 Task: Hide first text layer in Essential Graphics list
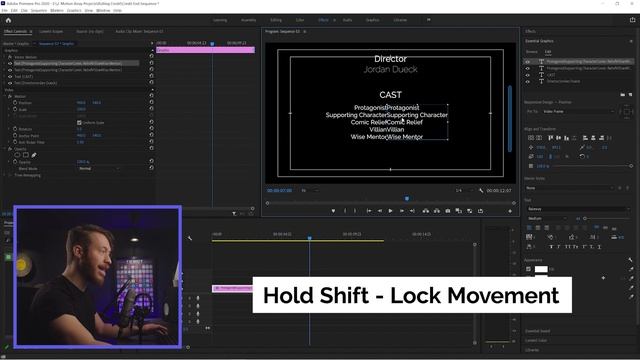coord(527,62)
